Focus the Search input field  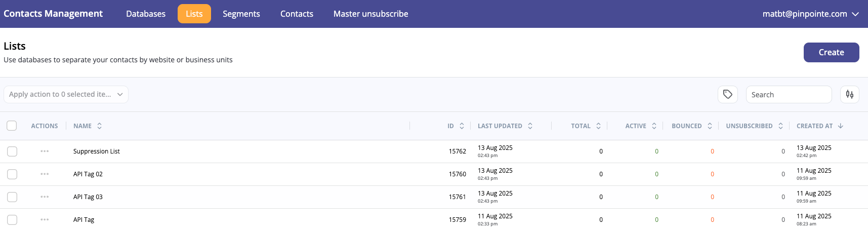(x=789, y=94)
